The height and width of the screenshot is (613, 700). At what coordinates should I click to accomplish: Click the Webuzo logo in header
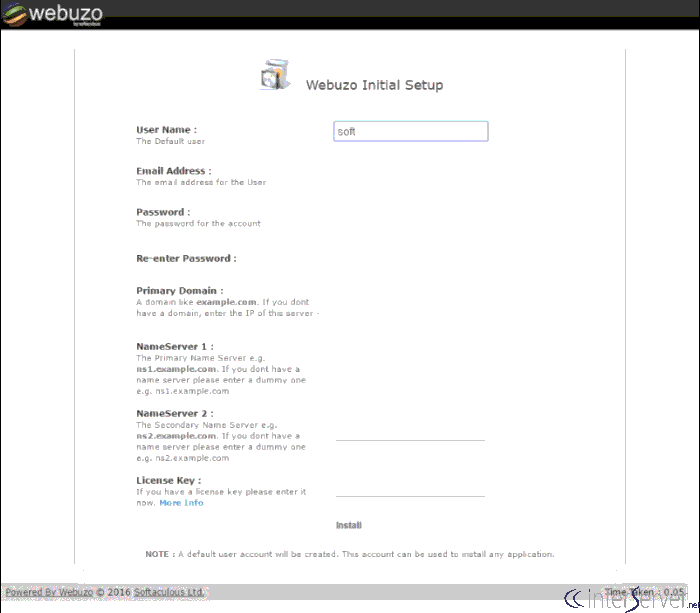point(53,14)
